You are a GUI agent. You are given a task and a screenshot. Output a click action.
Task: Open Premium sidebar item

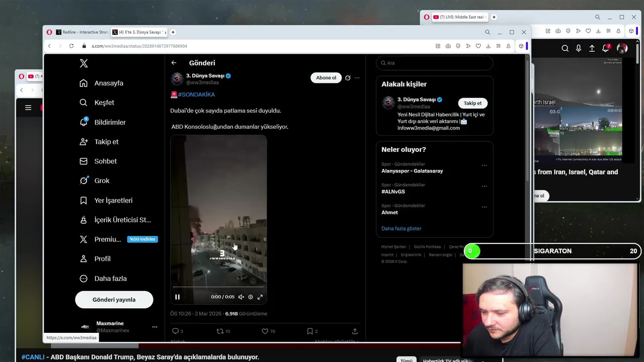coord(119,239)
